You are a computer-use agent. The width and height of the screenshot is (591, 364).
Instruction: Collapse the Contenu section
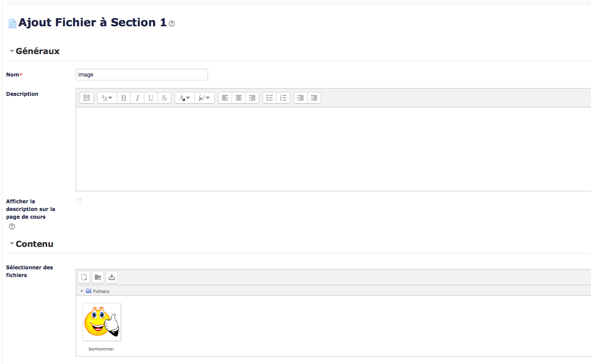point(12,244)
